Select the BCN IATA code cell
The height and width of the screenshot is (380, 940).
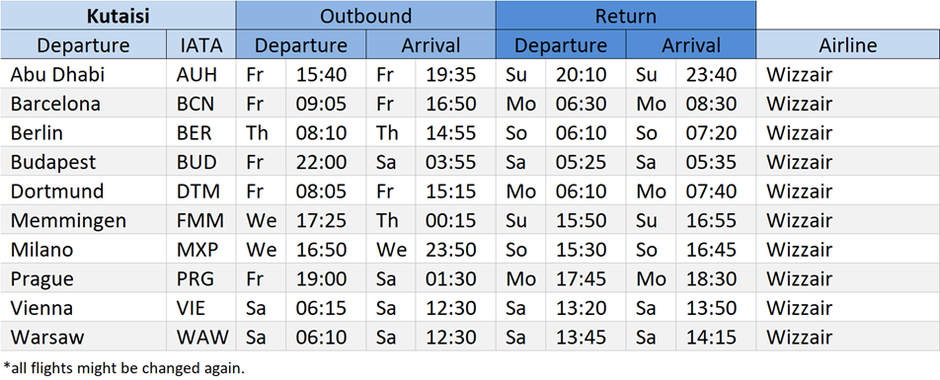[201, 104]
